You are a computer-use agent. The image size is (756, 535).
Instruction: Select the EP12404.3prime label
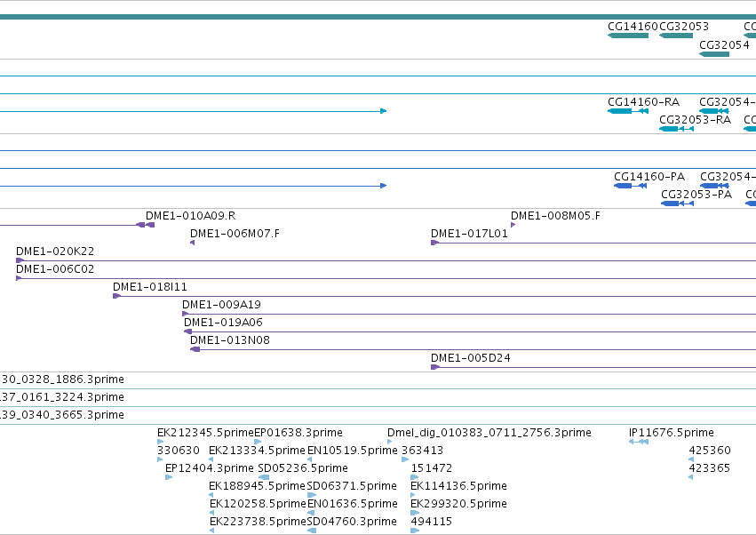click(x=210, y=468)
